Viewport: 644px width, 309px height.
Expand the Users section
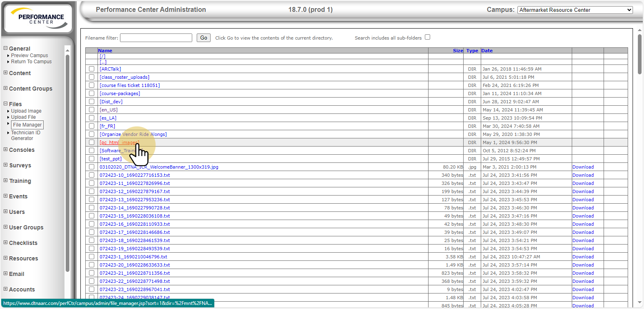(x=6, y=212)
